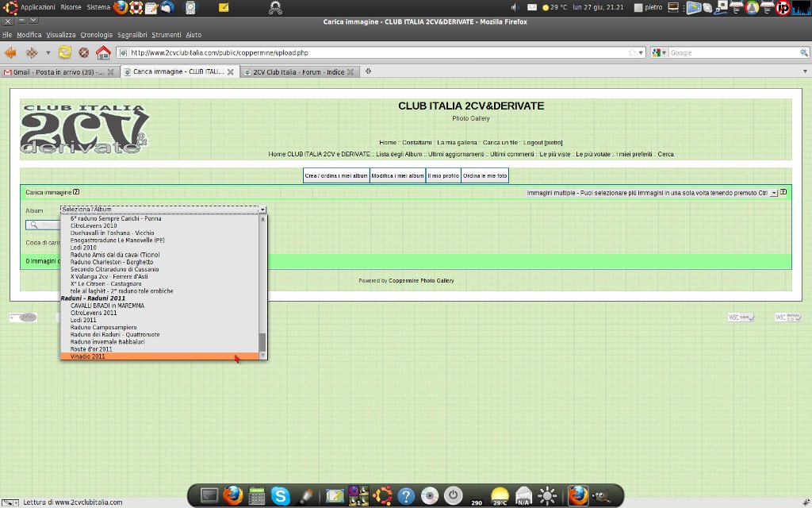Open the Coppermine Photo Gallery link
Screen dimensions: 812x508
click(x=421, y=280)
